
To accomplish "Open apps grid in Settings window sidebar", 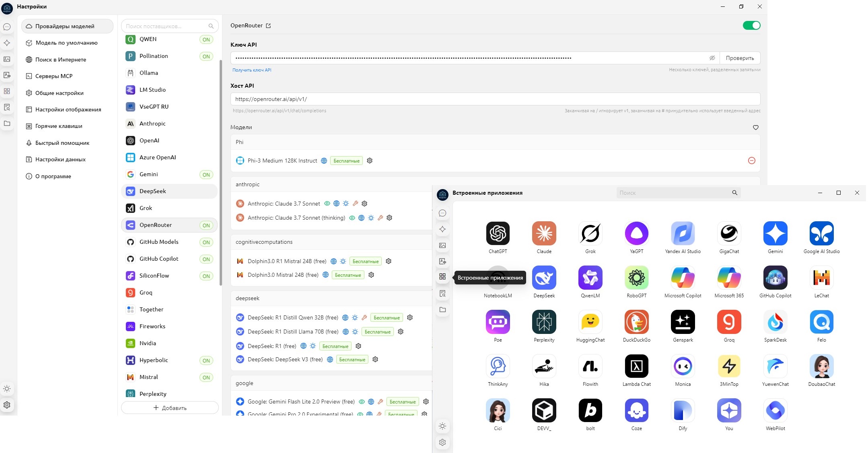I will tap(7, 91).
